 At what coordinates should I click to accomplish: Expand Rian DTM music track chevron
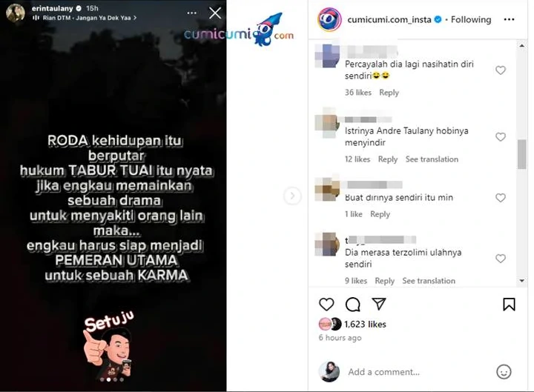click(135, 18)
